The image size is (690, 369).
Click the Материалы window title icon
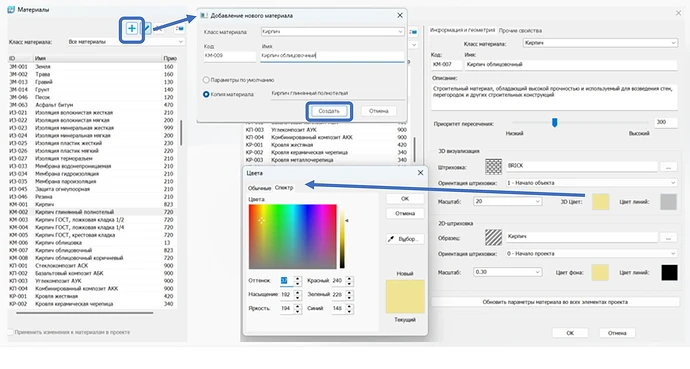pyautogui.click(x=11, y=9)
